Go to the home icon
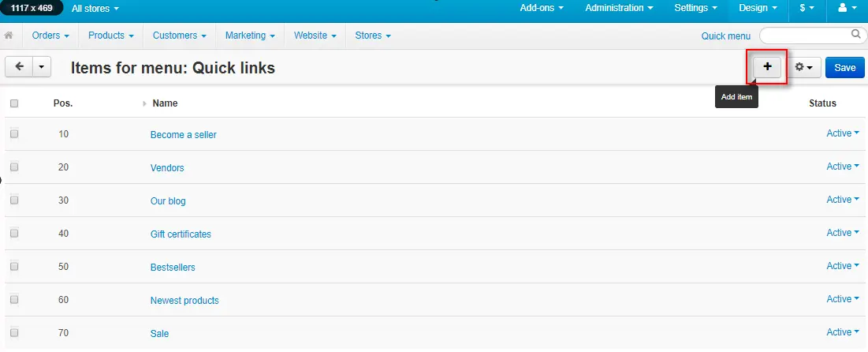 (9, 36)
